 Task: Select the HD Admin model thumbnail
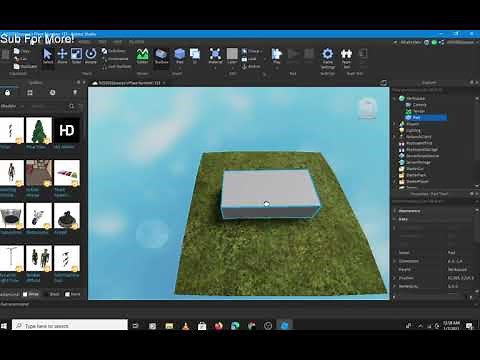pos(67,130)
